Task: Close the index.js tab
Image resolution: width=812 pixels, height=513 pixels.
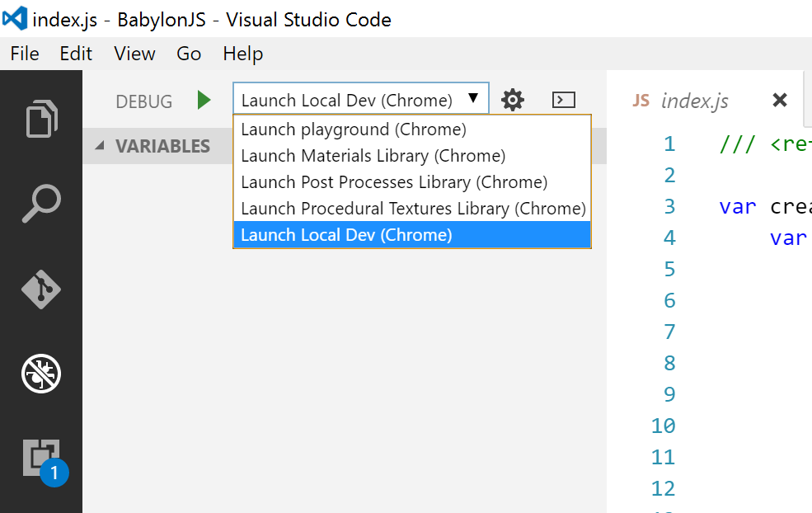Action: pos(779,100)
